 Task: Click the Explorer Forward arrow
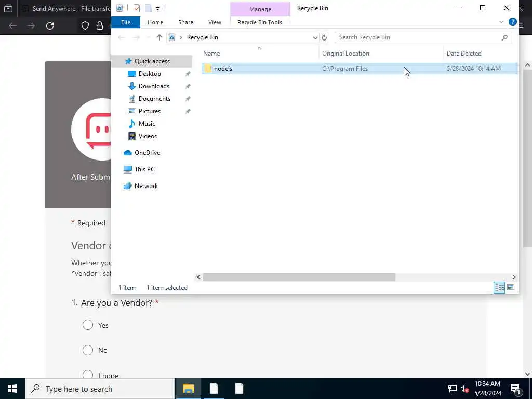[136, 37]
